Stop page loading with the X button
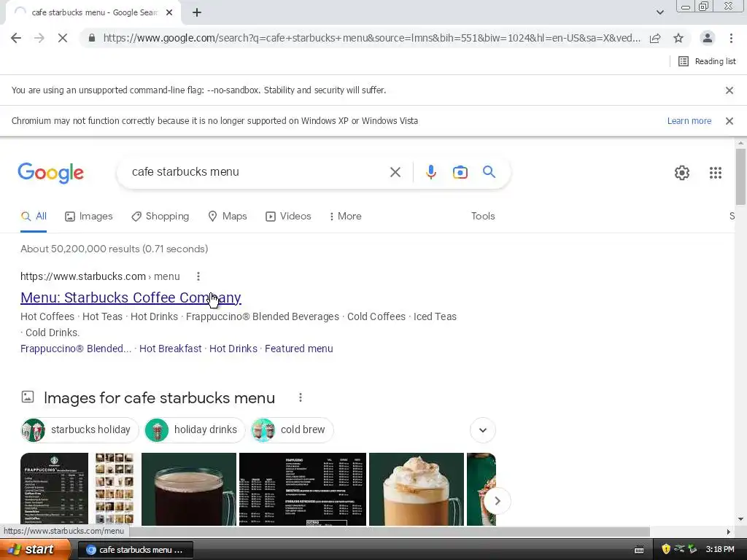 [x=63, y=38]
